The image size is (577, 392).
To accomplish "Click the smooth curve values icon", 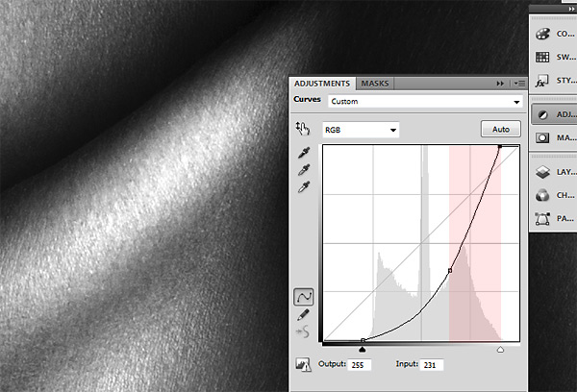I will click(303, 332).
